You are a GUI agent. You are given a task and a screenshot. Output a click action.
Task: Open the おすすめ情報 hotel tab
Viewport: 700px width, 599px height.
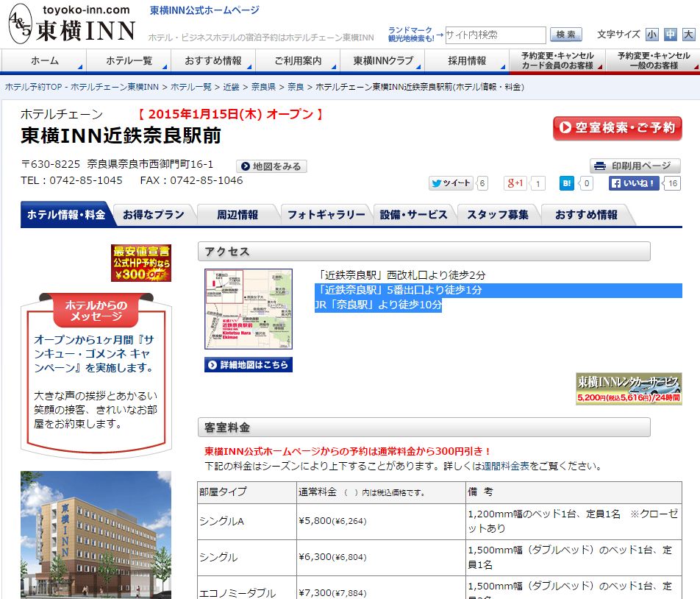click(586, 215)
